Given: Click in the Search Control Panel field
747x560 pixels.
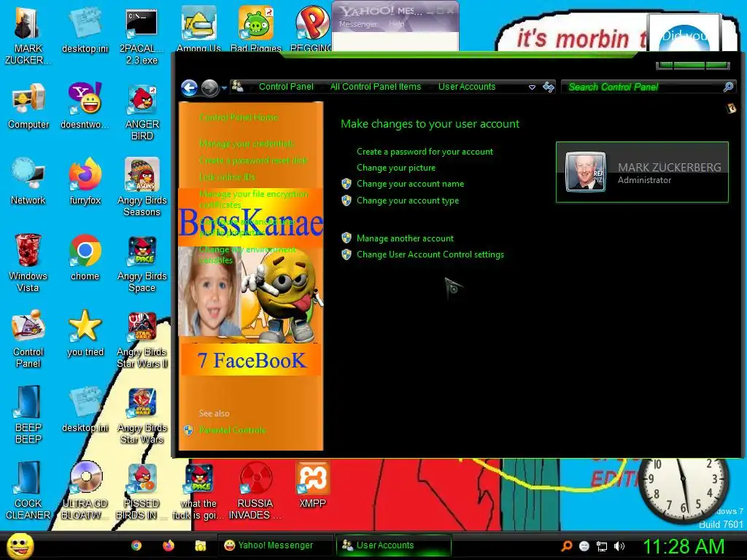Looking at the screenshot, I should pyautogui.click(x=643, y=87).
